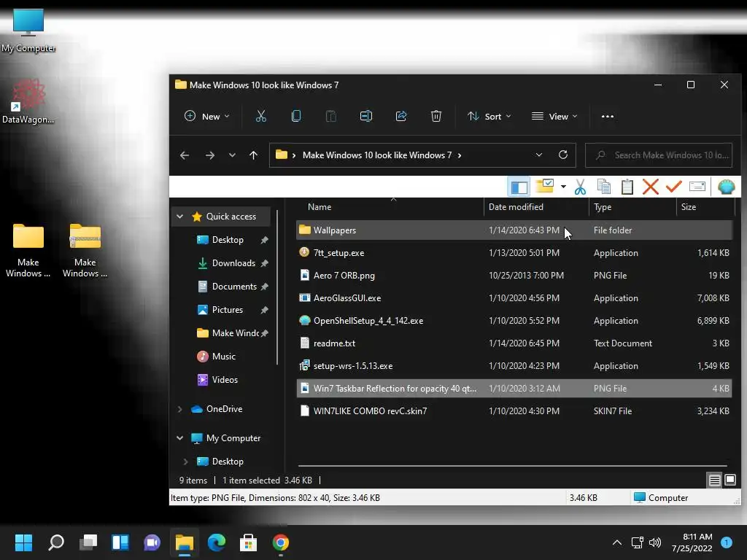Show hidden system tray icons

(617, 542)
